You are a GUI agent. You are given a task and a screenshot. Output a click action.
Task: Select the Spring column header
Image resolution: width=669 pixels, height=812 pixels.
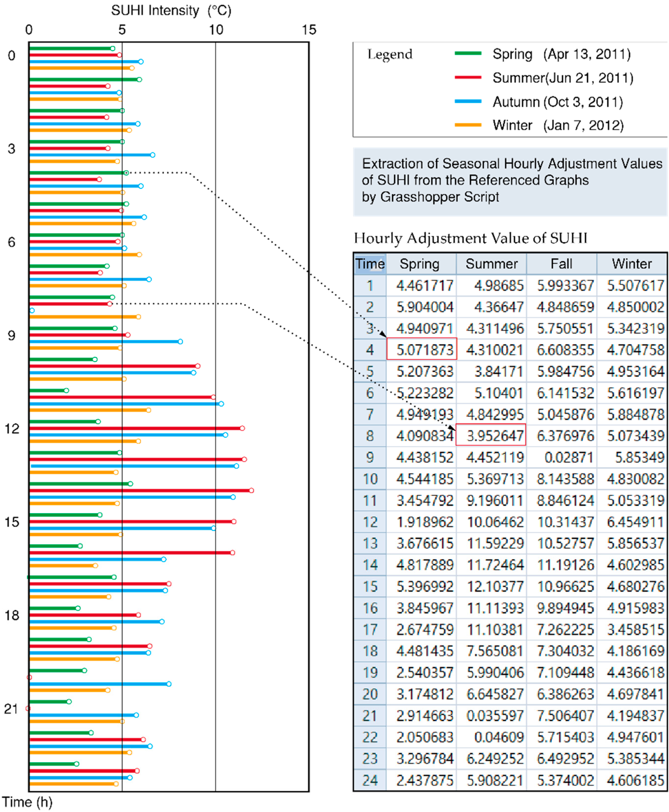coord(419,264)
